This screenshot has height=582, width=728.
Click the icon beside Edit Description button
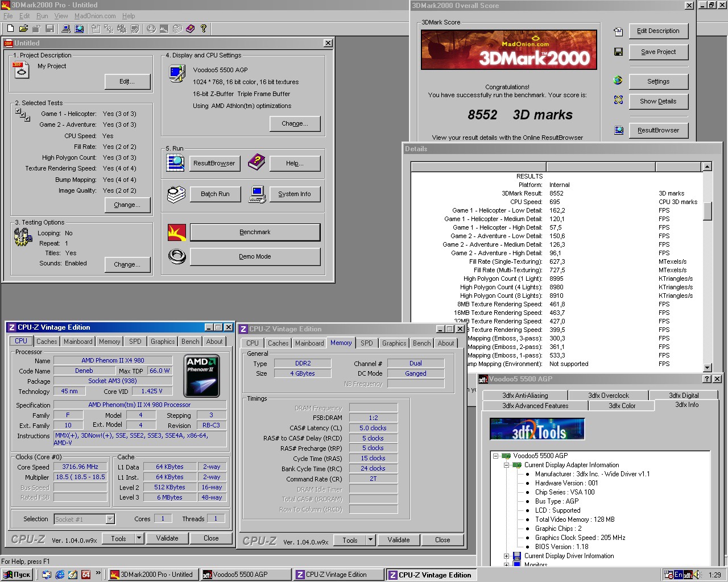[618, 31]
